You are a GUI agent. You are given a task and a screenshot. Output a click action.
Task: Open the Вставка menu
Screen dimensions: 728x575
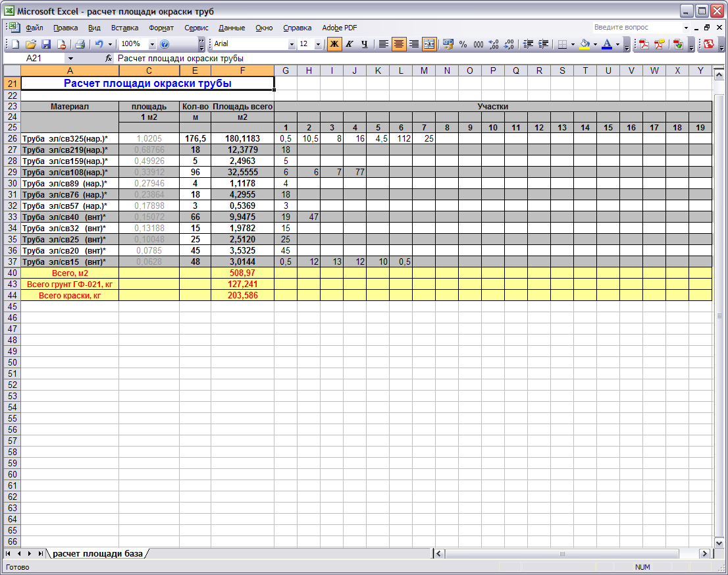[x=124, y=28]
